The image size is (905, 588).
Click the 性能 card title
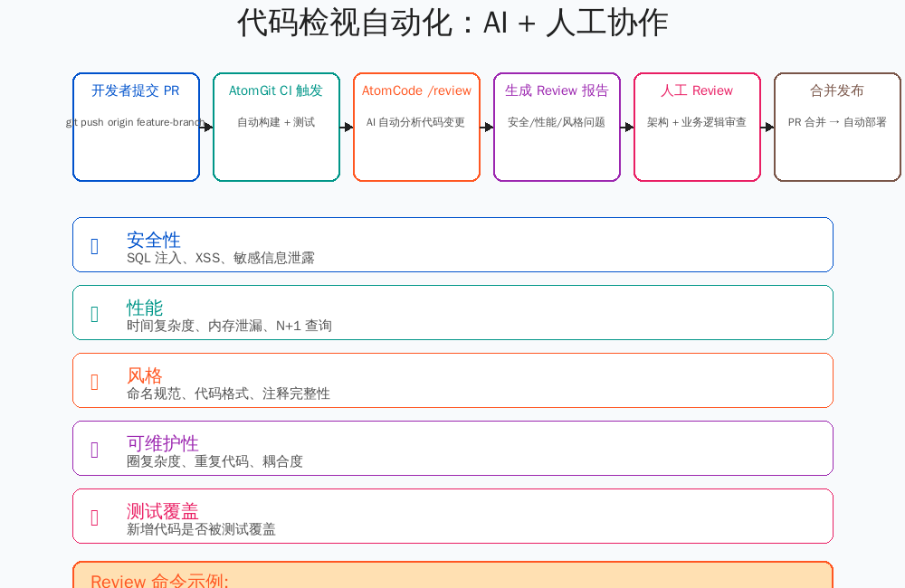click(145, 308)
